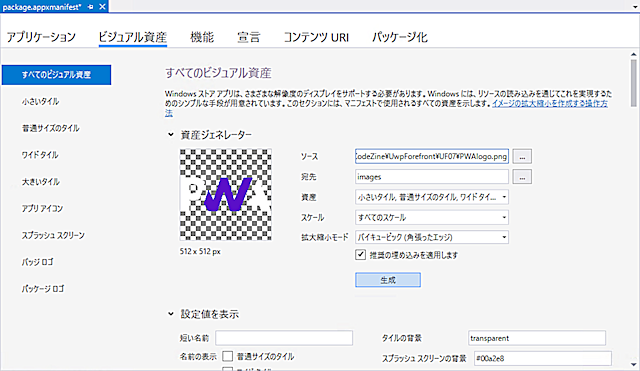Close the package.appxmanifest tab

pos(102,7)
